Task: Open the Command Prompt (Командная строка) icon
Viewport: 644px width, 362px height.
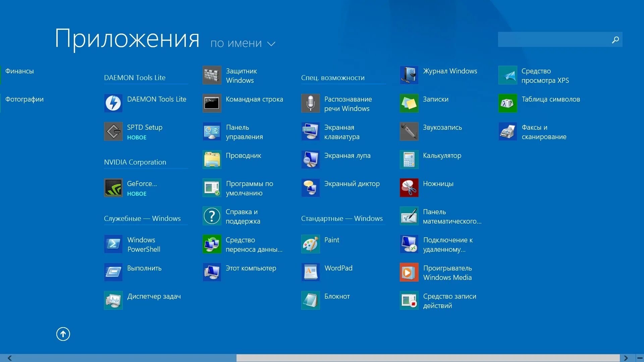Action: [x=212, y=103]
